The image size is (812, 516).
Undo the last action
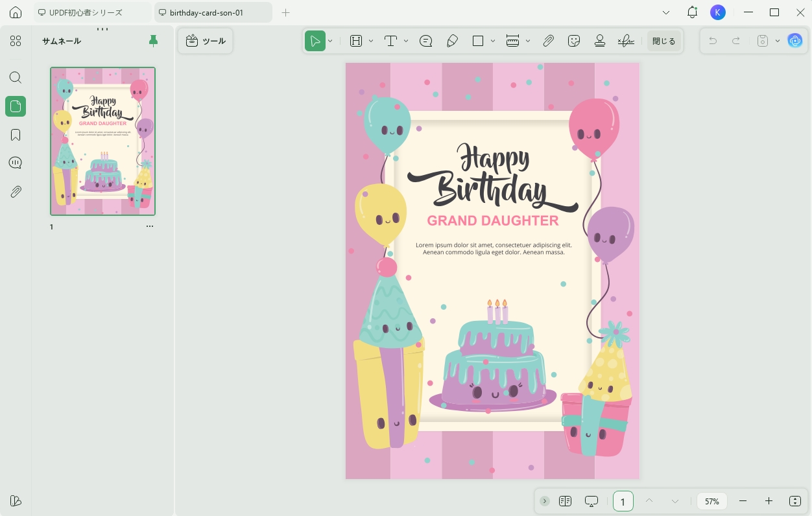pyautogui.click(x=713, y=41)
